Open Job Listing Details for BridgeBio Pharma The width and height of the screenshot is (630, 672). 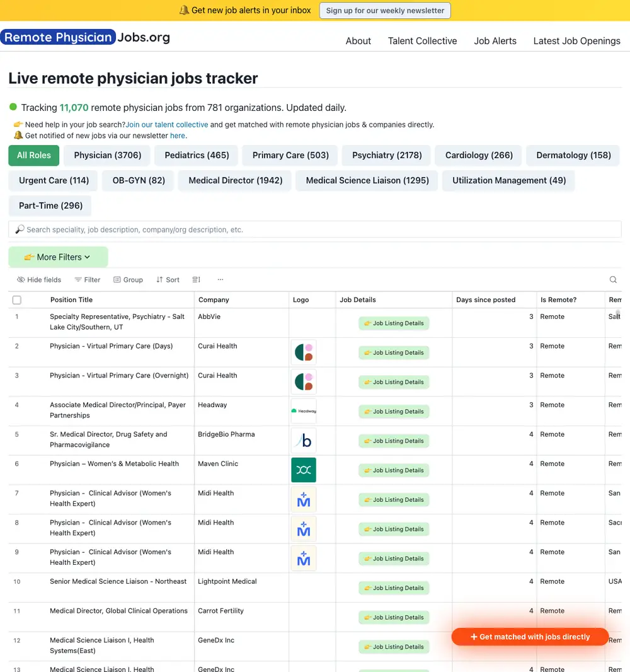(x=394, y=441)
